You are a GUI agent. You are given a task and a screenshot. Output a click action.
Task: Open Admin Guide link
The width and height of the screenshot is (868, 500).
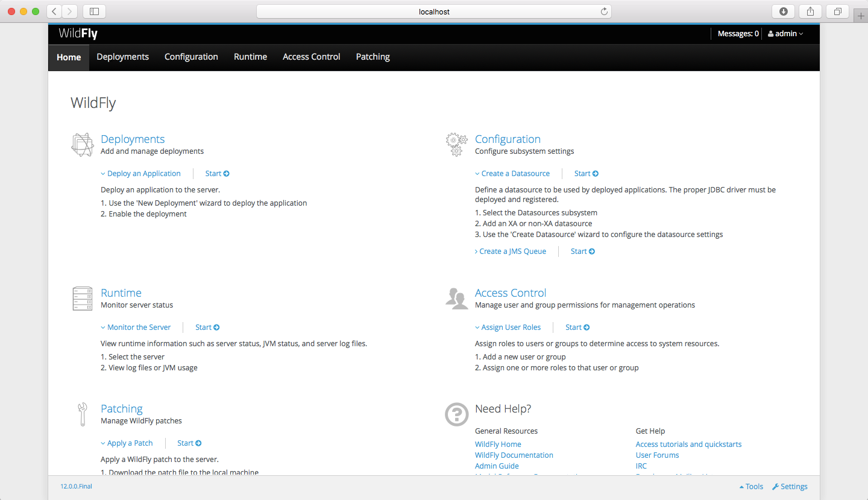497,466
